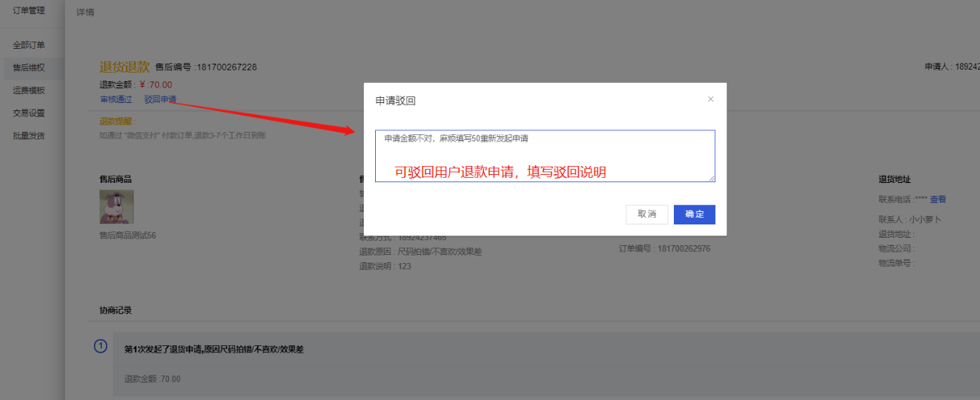Click the 订单管理 sidebar header
Screen dimensions: 980x400
coord(29,10)
